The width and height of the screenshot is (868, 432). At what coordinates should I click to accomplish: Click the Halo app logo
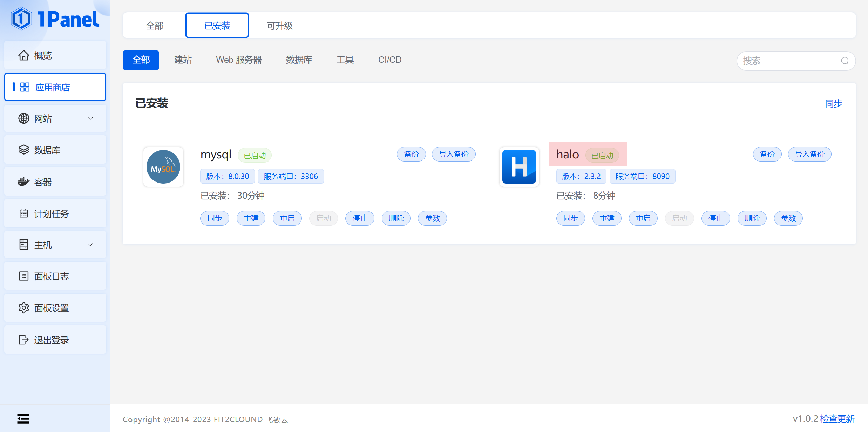point(519,167)
